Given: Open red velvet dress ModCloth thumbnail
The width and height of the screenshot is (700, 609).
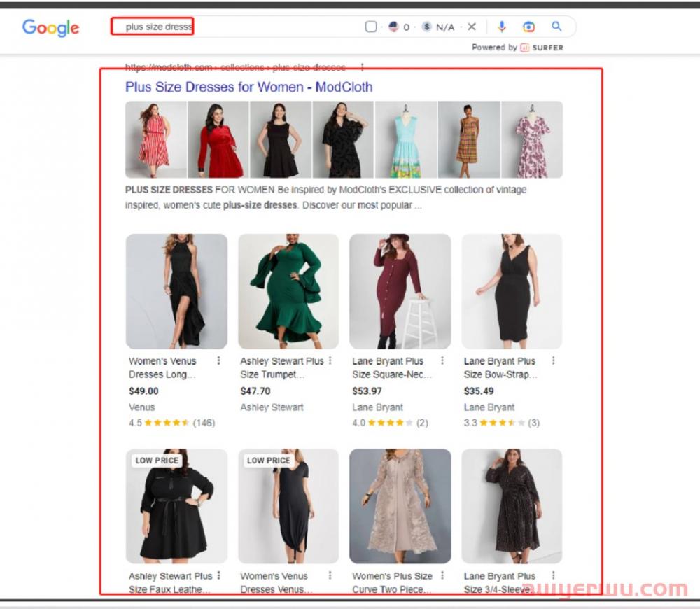Looking at the screenshot, I should click(x=218, y=139).
